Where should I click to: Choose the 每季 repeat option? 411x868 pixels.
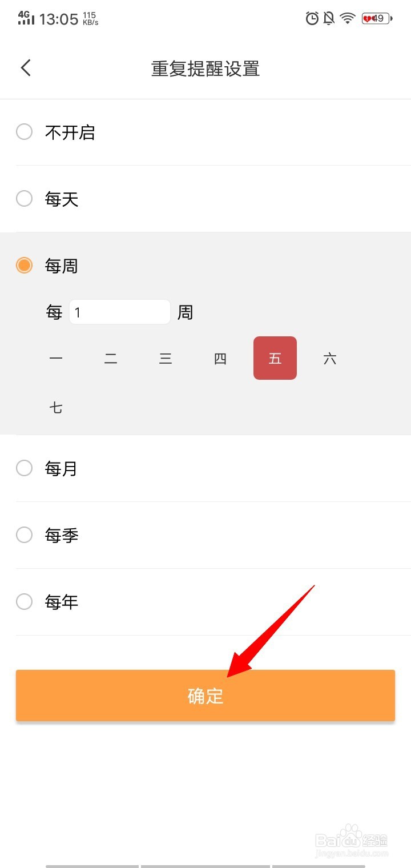click(205, 535)
